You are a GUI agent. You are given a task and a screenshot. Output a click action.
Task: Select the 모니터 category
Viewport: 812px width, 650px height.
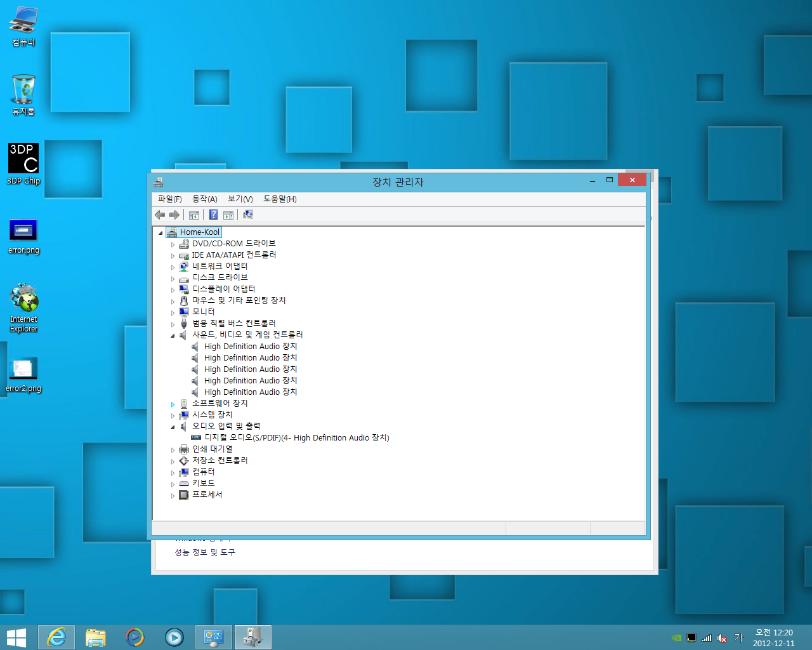[x=204, y=312]
